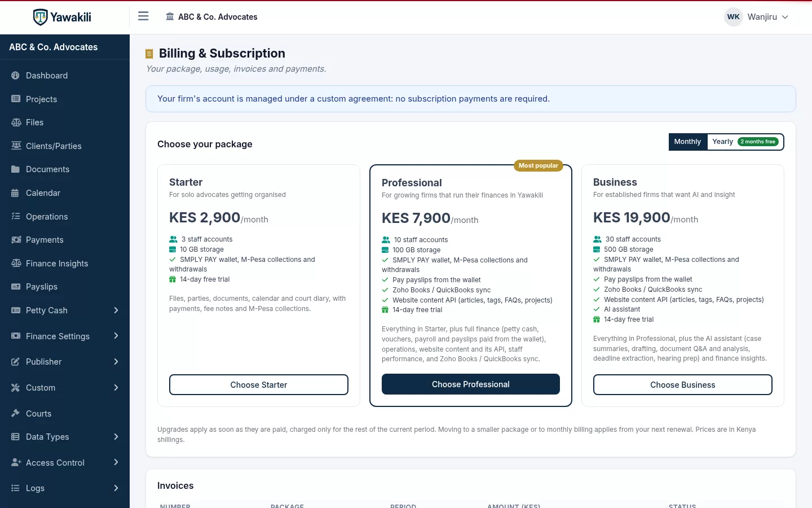Viewport: 812px width, 508px height.
Task: Click the Logs icon in sidebar
Action: (16, 488)
